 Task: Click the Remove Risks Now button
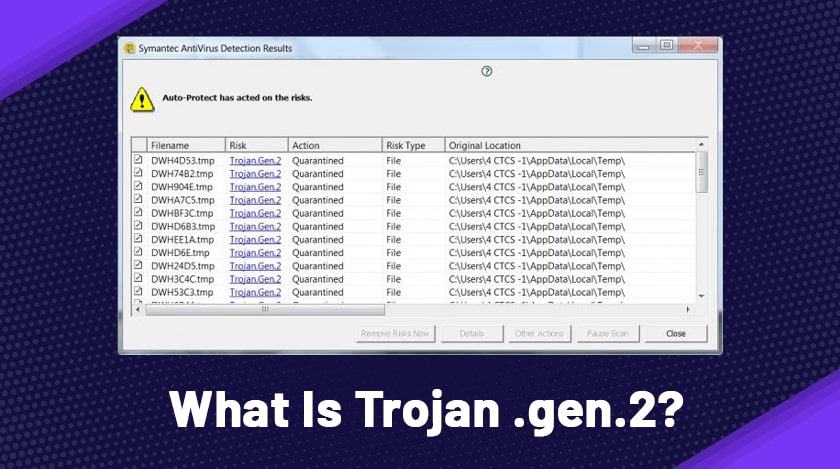pyautogui.click(x=395, y=333)
